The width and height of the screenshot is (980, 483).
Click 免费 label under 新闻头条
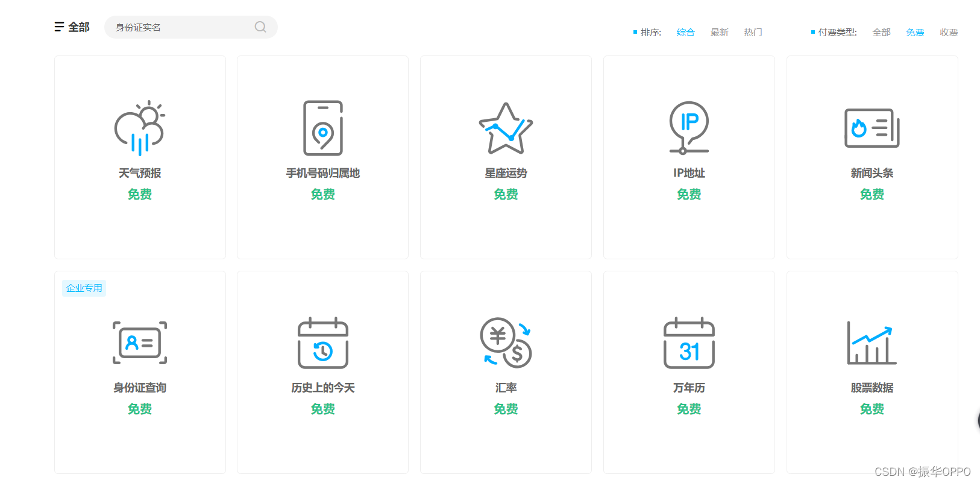872,194
